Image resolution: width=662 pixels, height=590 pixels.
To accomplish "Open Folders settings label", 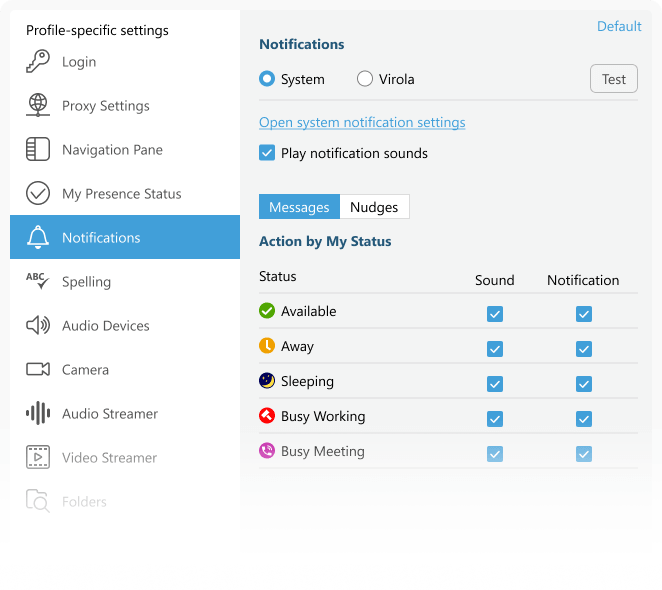I will [84, 501].
